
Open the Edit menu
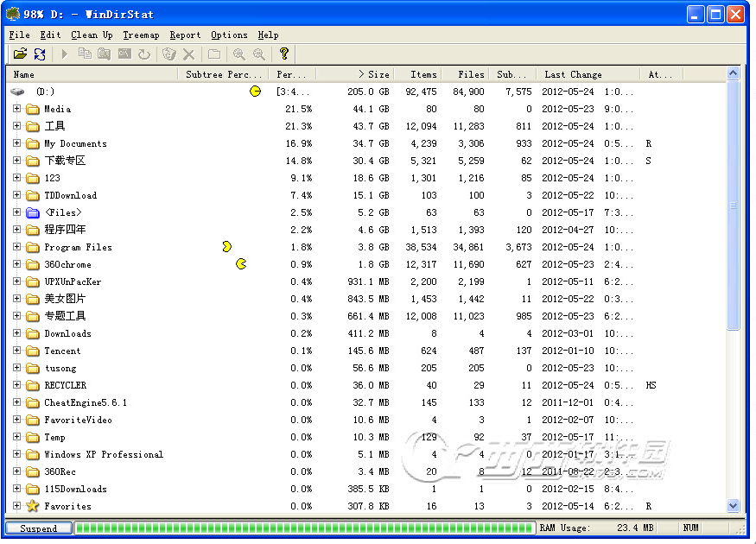click(50, 35)
